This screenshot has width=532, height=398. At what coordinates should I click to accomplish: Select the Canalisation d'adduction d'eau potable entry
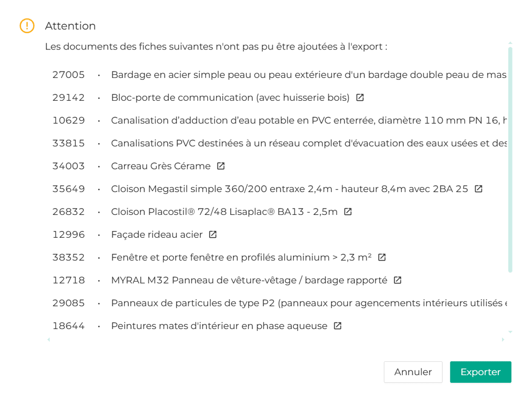pyautogui.click(x=308, y=120)
